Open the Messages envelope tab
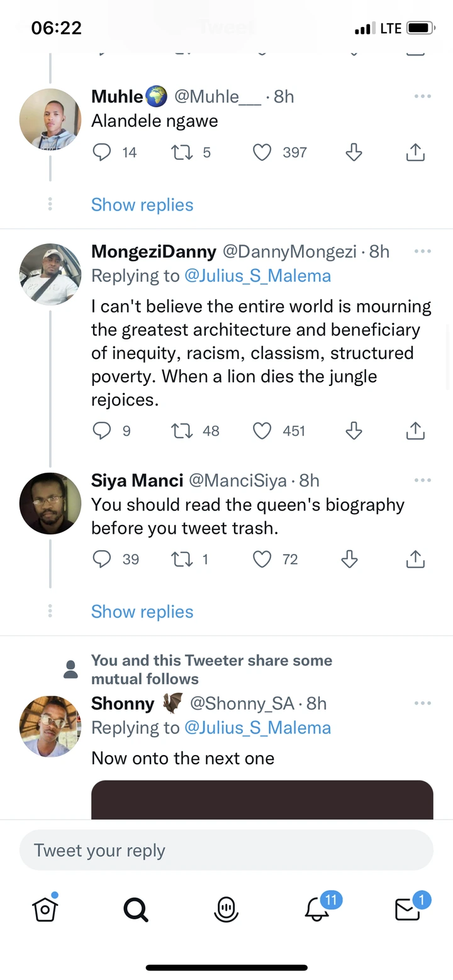The height and width of the screenshot is (980, 453). coord(407,908)
